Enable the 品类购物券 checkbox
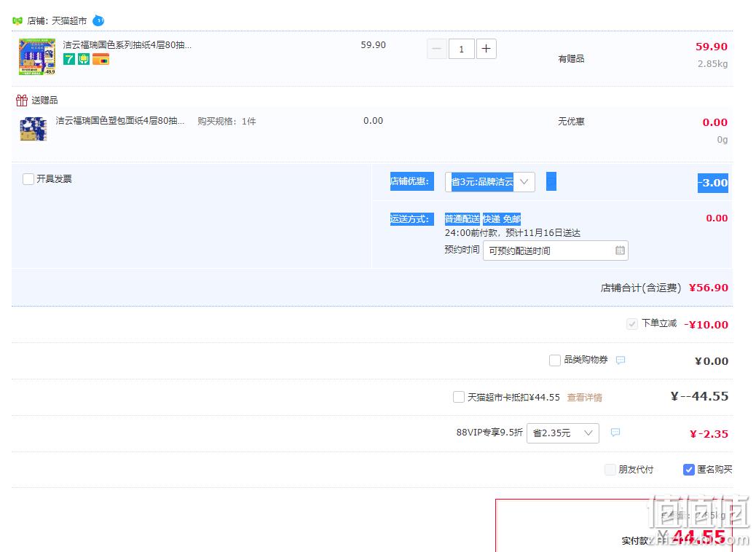Viewport: 756px width, 552px height. (555, 360)
